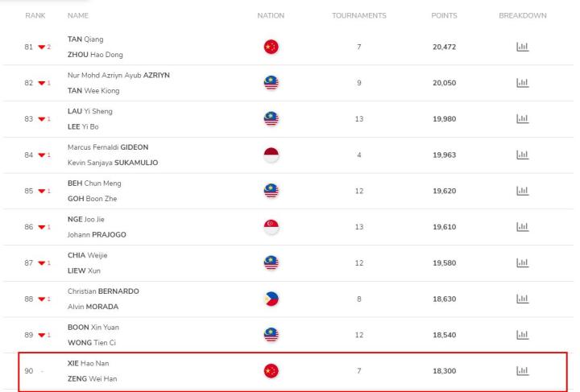Open player profile of Kevin Sanjaya SUKAMULJO
The height and width of the screenshot is (392, 580).
[x=113, y=163]
